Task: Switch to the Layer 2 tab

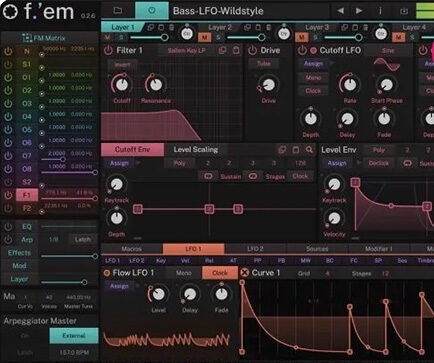Action: tap(220, 27)
